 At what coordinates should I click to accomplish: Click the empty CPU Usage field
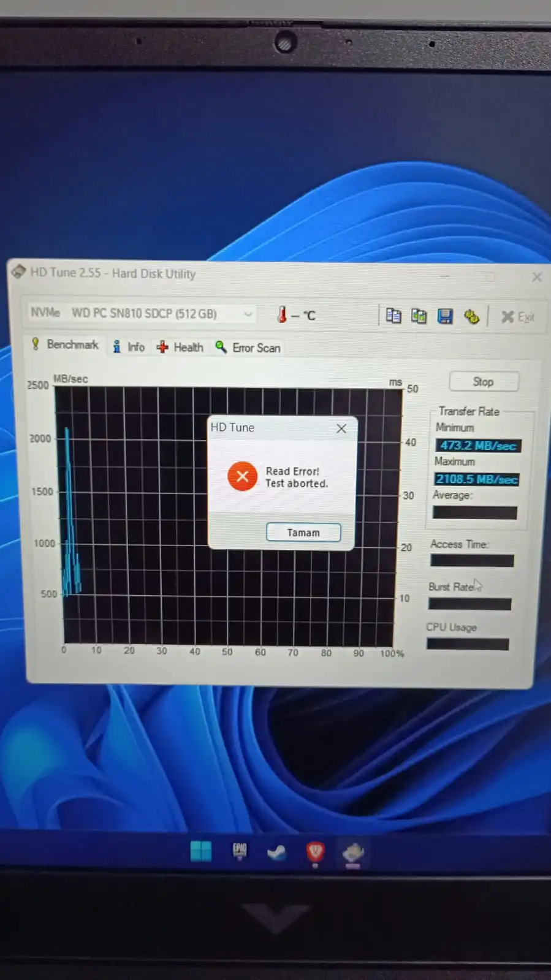click(x=468, y=644)
